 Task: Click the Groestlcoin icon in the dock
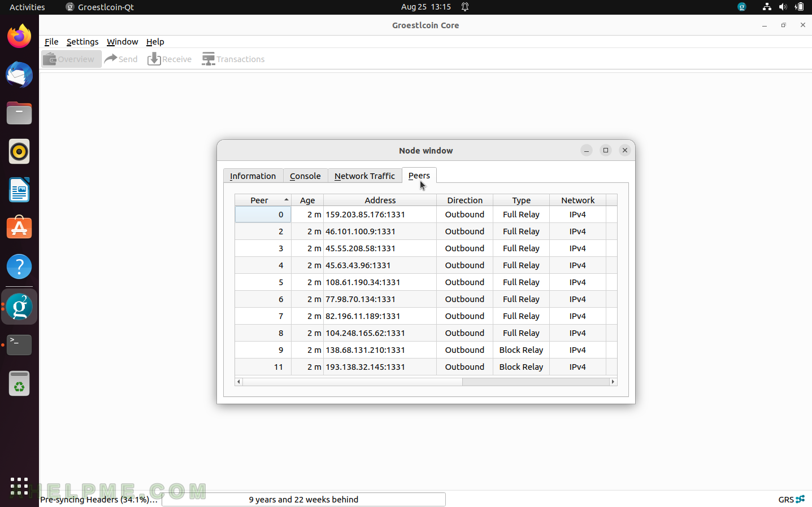pyautogui.click(x=19, y=307)
